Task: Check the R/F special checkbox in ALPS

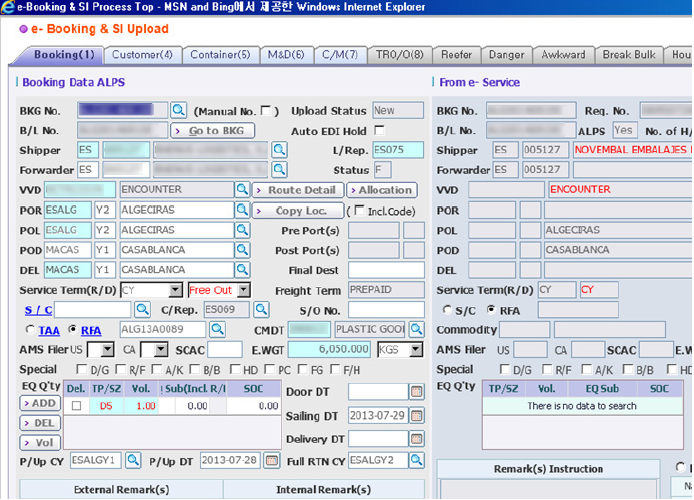Action: coord(120,369)
